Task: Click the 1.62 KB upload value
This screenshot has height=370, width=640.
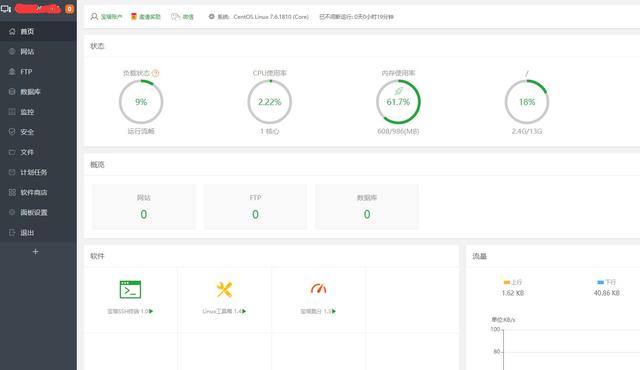Action: (x=513, y=293)
